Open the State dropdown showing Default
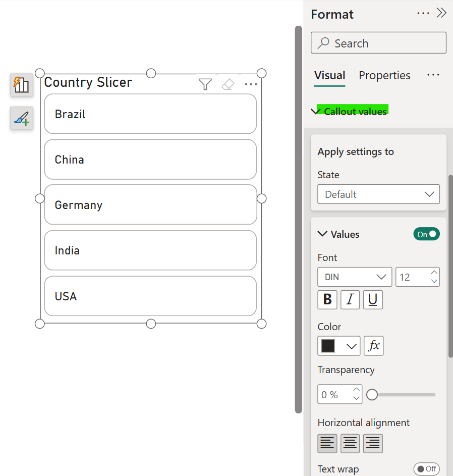Screen dimensions: 453x476 (x=378, y=194)
